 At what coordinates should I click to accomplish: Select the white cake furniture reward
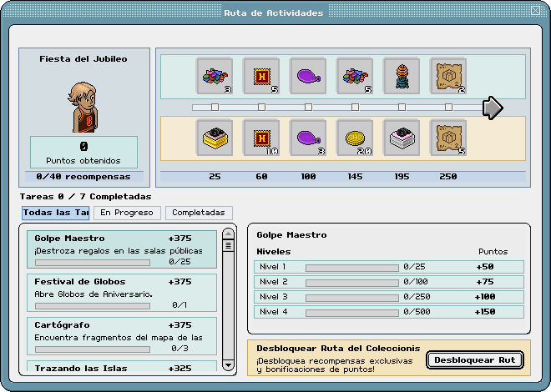402,138
